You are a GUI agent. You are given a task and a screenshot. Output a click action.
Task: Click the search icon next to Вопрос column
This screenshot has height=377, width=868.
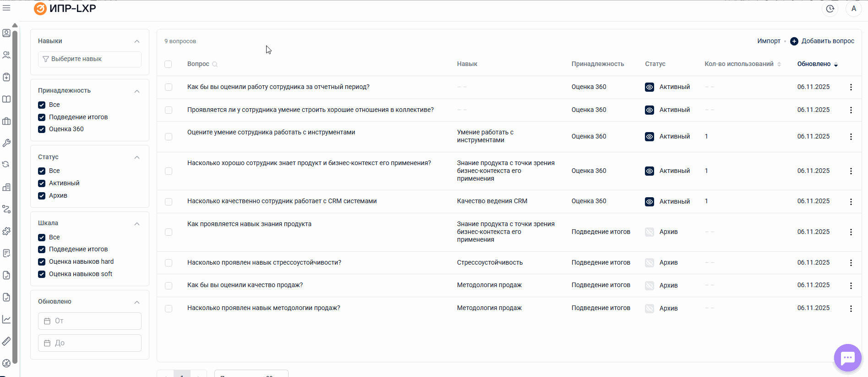(x=215, y=64)
